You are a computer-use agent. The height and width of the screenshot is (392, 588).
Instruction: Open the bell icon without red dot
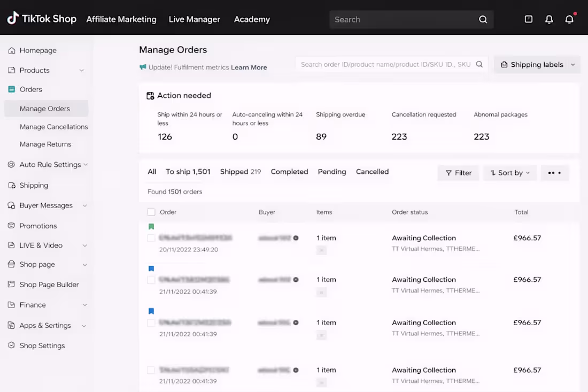click(549, 19)
